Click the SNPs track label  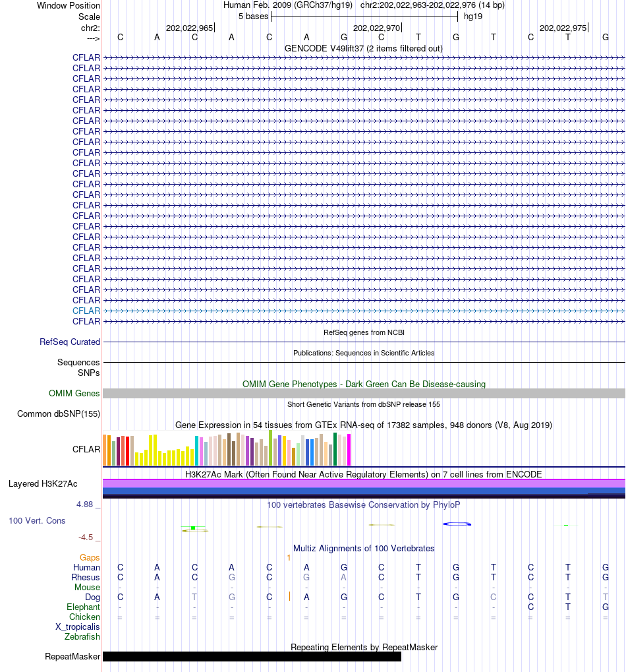pyautogui.click(x=89, y=373)
